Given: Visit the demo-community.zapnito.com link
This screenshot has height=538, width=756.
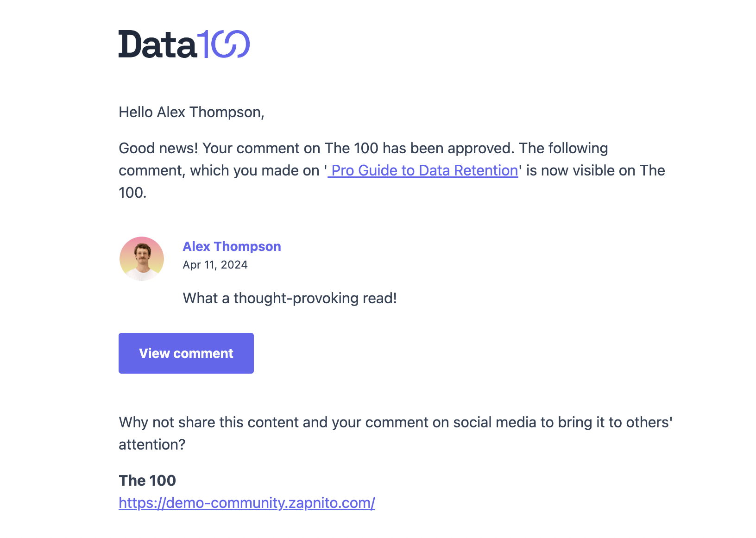Looking at the screenshot, I should coord(246,503).
